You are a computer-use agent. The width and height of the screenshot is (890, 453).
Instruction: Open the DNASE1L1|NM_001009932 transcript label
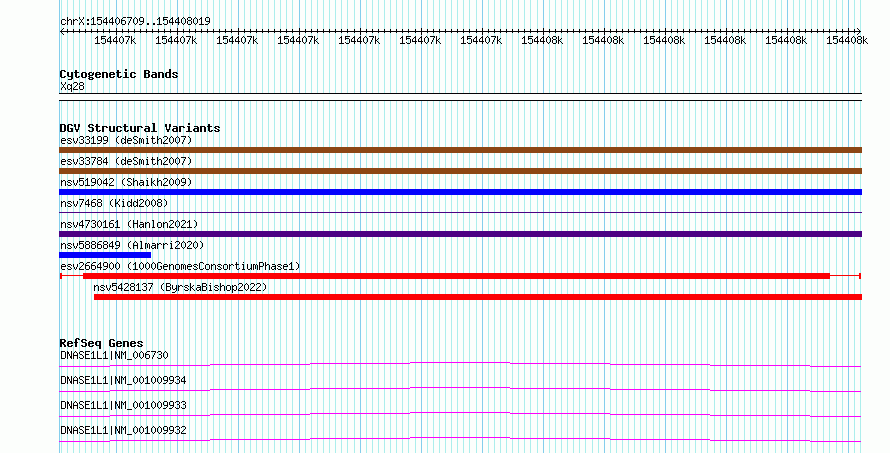(123, 430)
